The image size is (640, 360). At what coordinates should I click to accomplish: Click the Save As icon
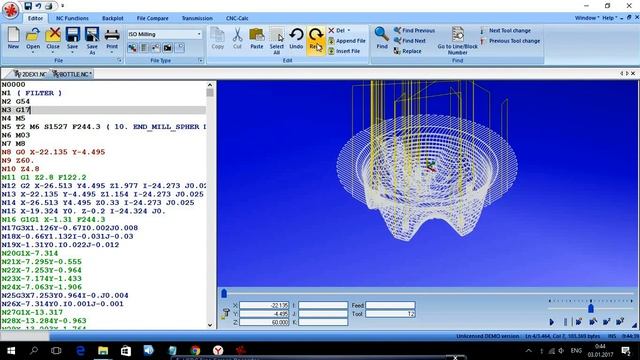click(92, 35)
